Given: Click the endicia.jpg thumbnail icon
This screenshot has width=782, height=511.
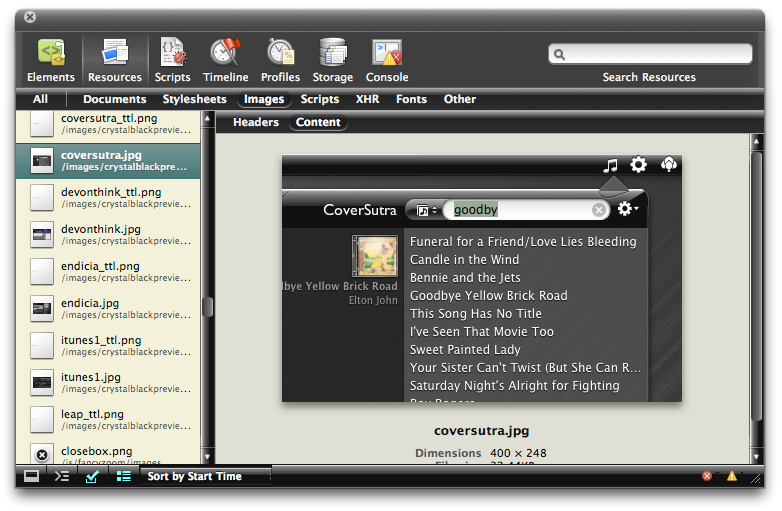Looking at the screenshot, I should pyautogui.click(x=42, y=308).
